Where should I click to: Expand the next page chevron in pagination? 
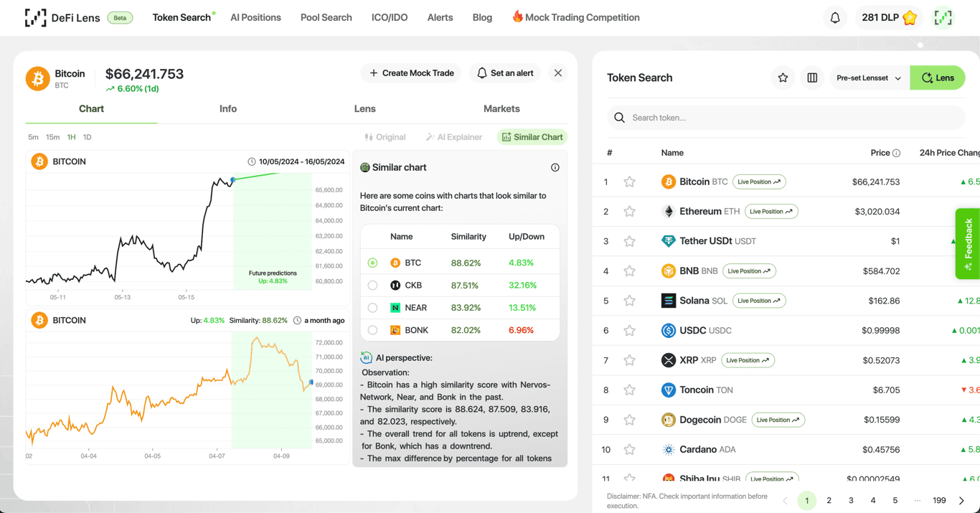coord(961,500)
